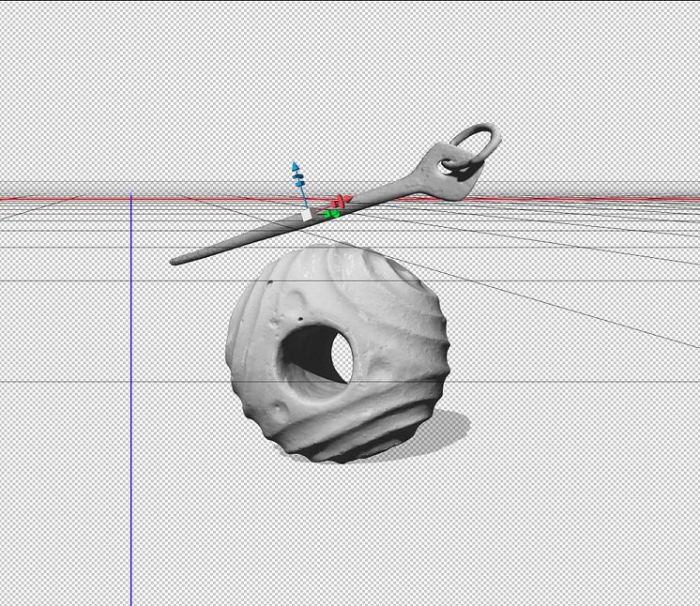Click the lowest horizontal ground grid line

[563, 381]
